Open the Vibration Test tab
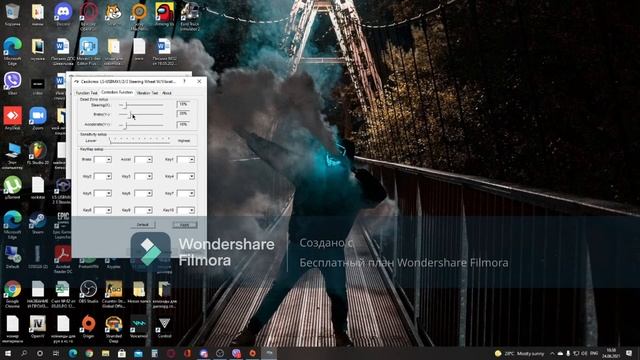The image size is (640, 360). pyautogui.click(x=147, y=93)
